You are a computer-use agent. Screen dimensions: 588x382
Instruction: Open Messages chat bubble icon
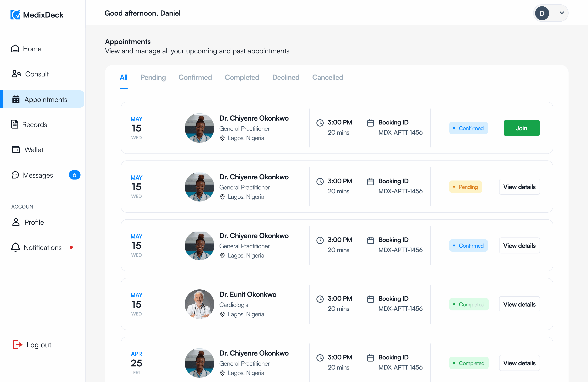point(15,175)
